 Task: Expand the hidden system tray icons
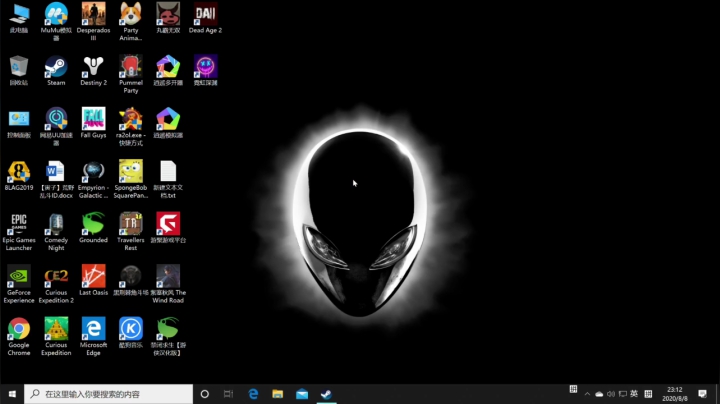coord(587,394)
